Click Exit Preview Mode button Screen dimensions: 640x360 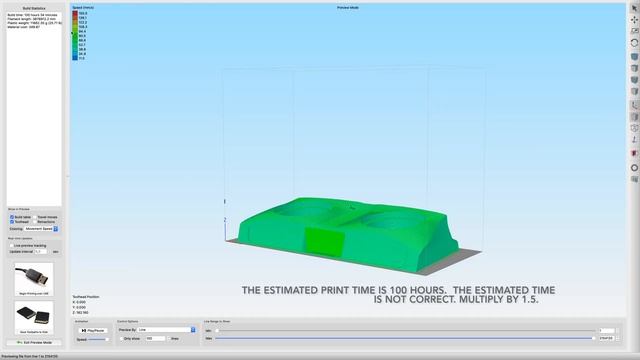[34, 342]
